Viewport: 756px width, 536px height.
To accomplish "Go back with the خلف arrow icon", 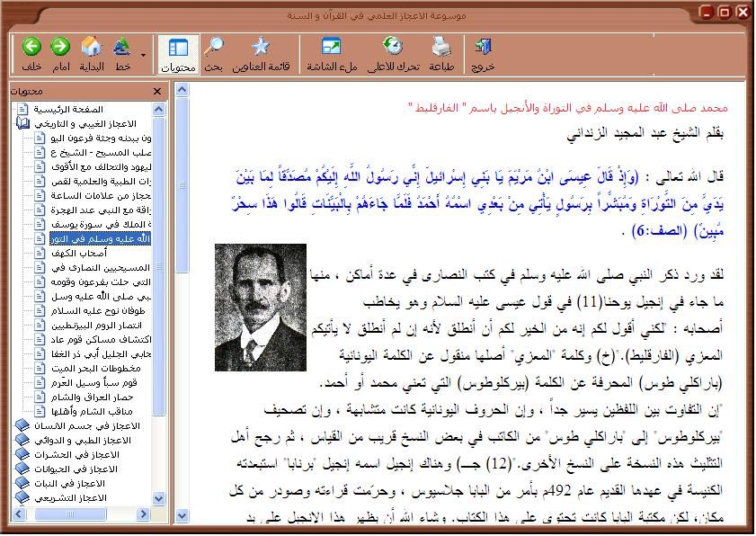I will coord(31,47).
